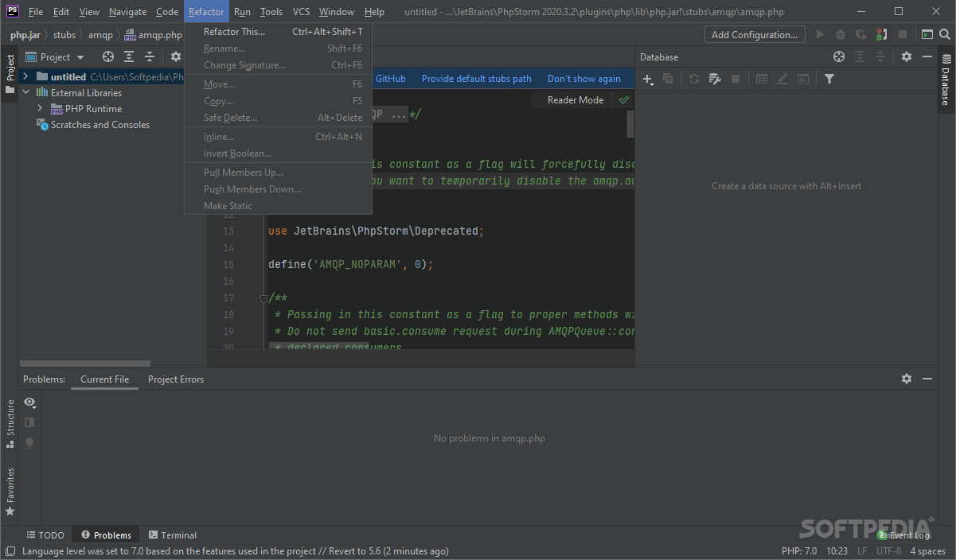Click Database stop/deactivate icon

(736, 79)
